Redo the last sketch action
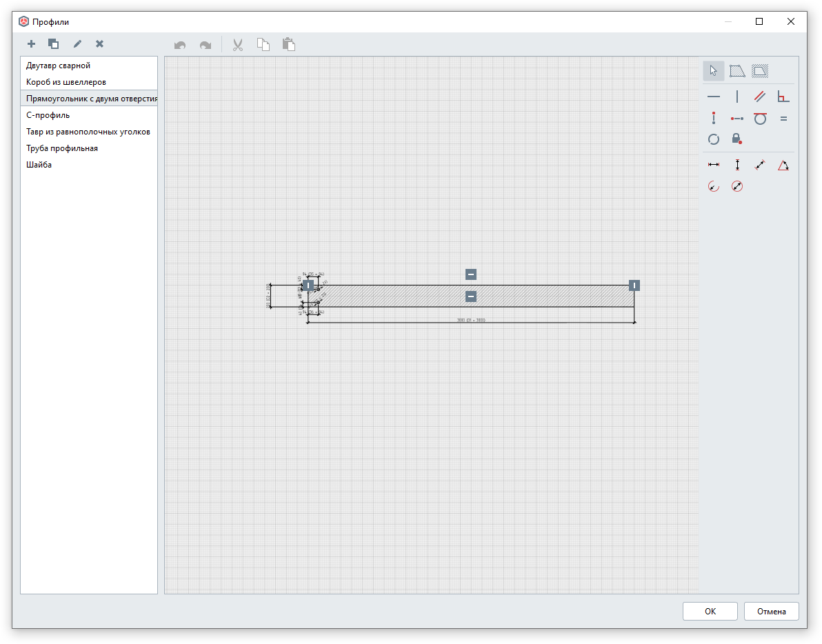This screenshot has height=644, width=822. point(205,45)
